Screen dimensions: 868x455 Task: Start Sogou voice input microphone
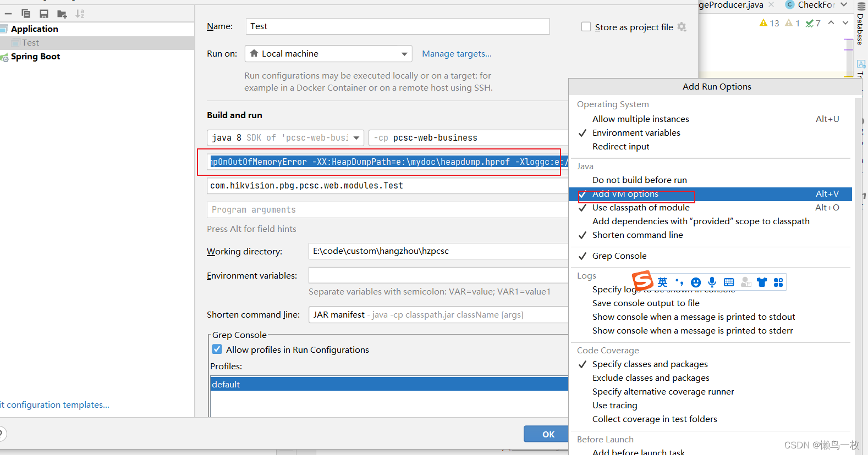(712, 282)
